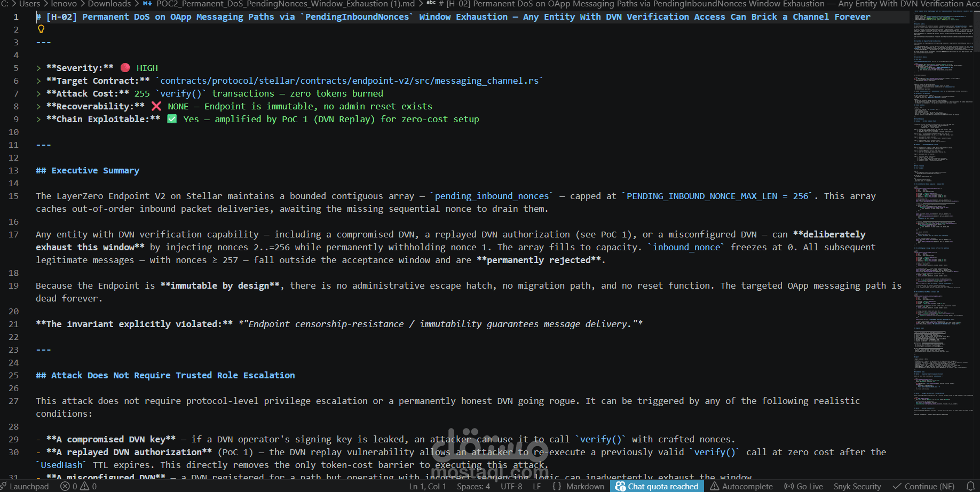Click the "**permanently rejected**" bold text
The image size is (980, 492).
click(x=539, y=260)
